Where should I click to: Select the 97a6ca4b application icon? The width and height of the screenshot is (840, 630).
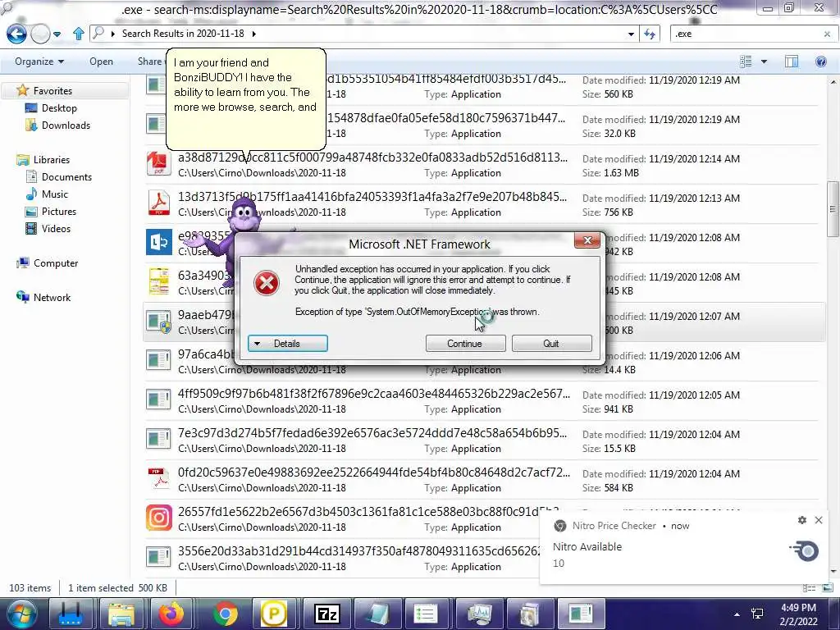click(x=158, y=361)
